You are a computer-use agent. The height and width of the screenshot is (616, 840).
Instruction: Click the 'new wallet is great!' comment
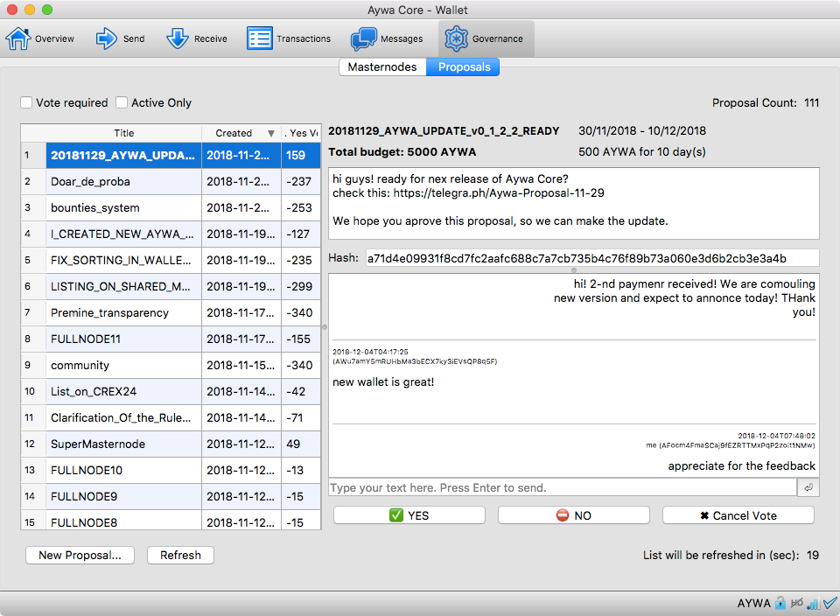coord(383,381)
